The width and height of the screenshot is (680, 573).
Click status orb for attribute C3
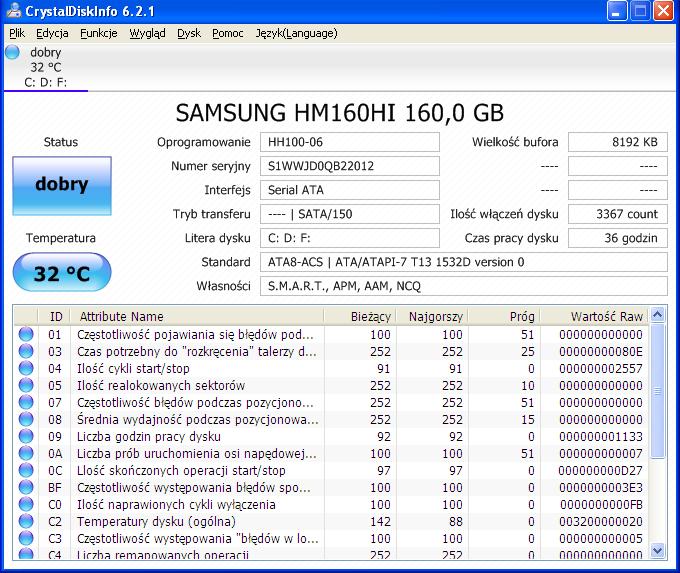(26, 538)
